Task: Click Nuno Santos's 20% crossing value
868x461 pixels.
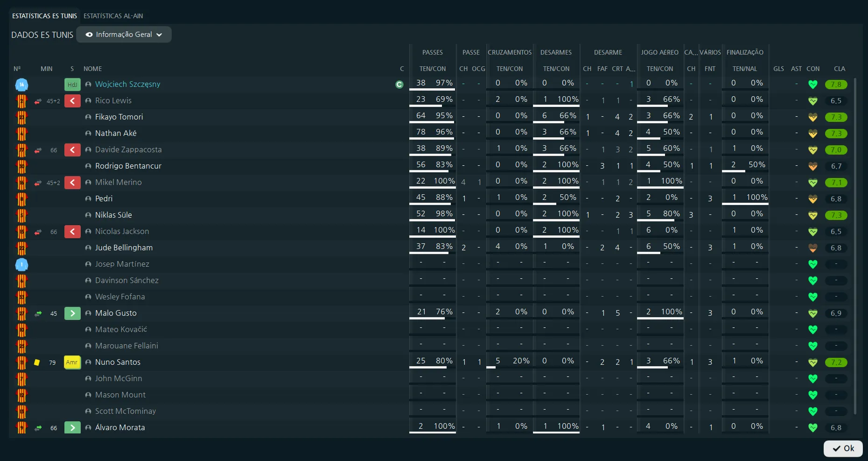Action: click(x=521, y=361)
